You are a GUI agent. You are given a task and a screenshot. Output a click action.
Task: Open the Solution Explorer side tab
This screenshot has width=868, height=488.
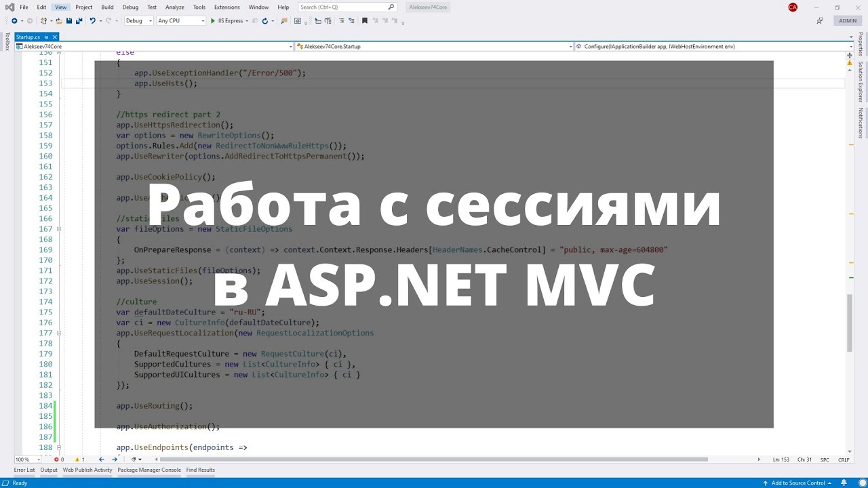[861, 81]
